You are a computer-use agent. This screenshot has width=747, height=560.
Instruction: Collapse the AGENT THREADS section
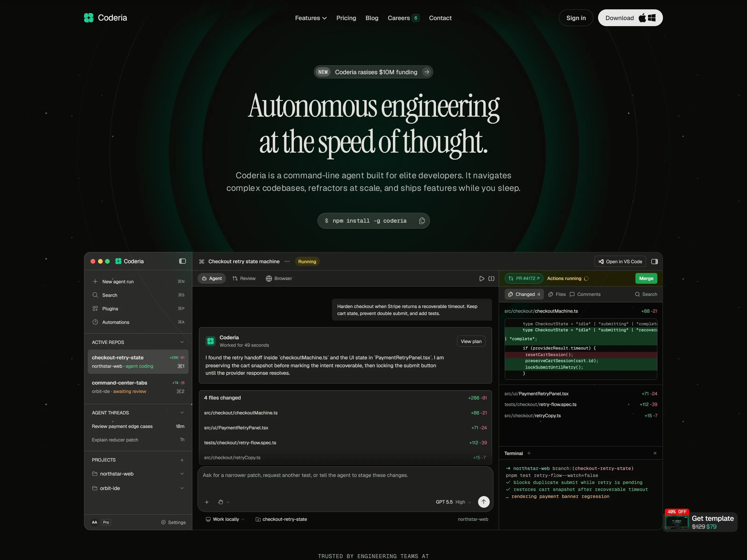(182, 413)
